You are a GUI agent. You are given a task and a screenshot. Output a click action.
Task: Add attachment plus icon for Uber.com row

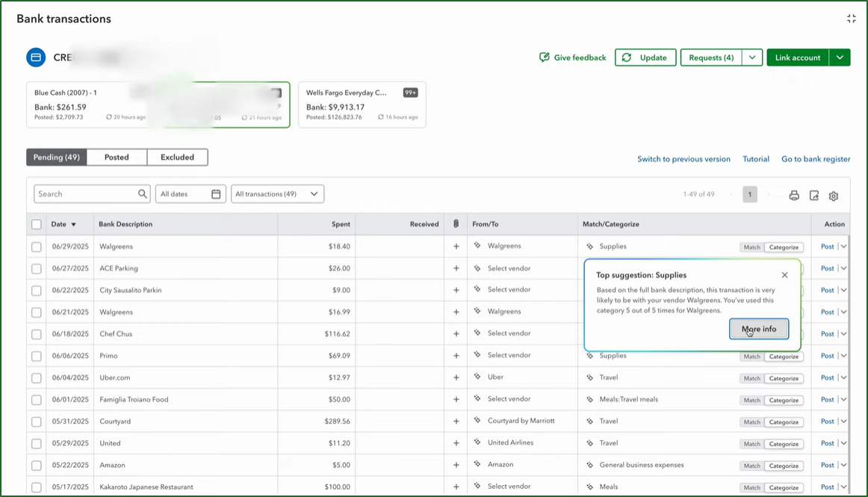pyautogui.click(x=456, y=378)
